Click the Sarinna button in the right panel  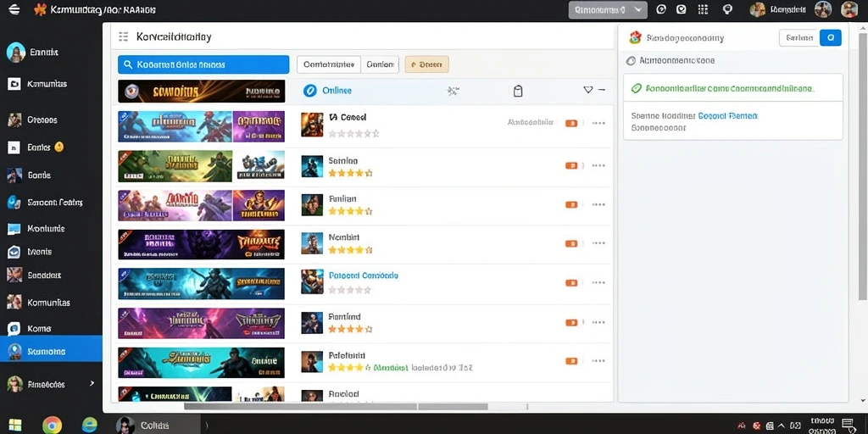[798, 37]
